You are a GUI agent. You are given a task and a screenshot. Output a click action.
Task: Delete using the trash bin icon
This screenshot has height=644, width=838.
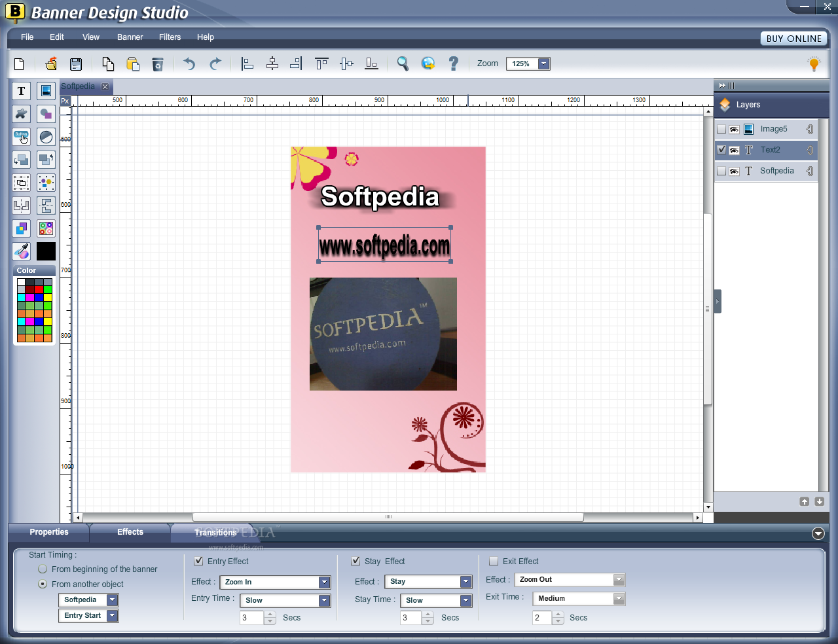coord(158,63)
